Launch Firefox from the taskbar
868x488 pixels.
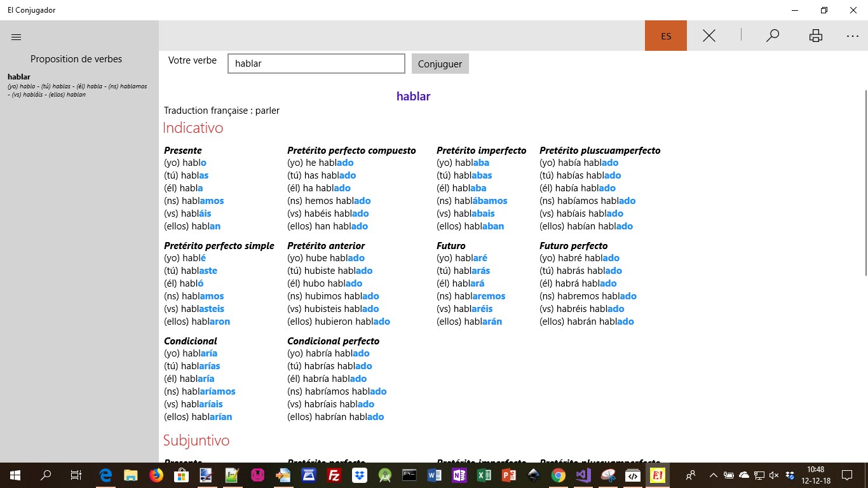[156, 475]
